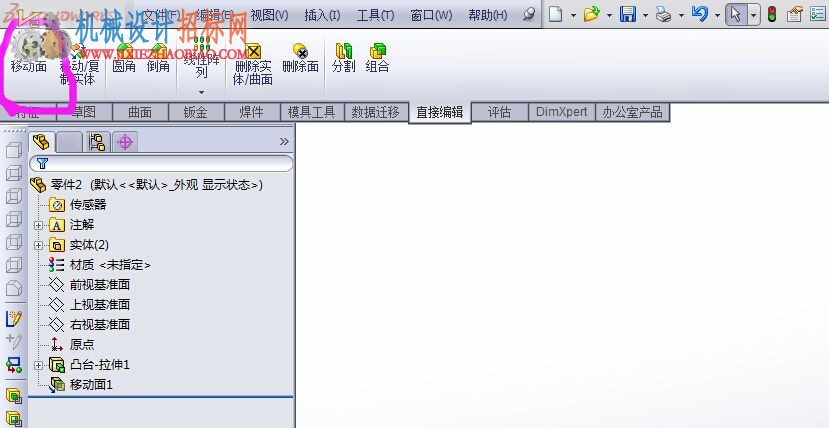Save with the floppy disk icon
Screen dimensions: 829x428
[x=628, y=14]
